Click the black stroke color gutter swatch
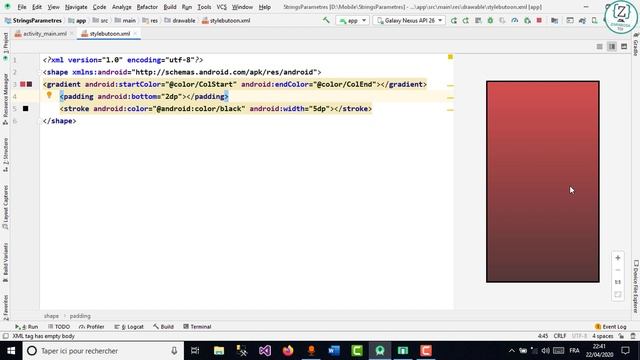640x360 pixels. coord(25,109)
